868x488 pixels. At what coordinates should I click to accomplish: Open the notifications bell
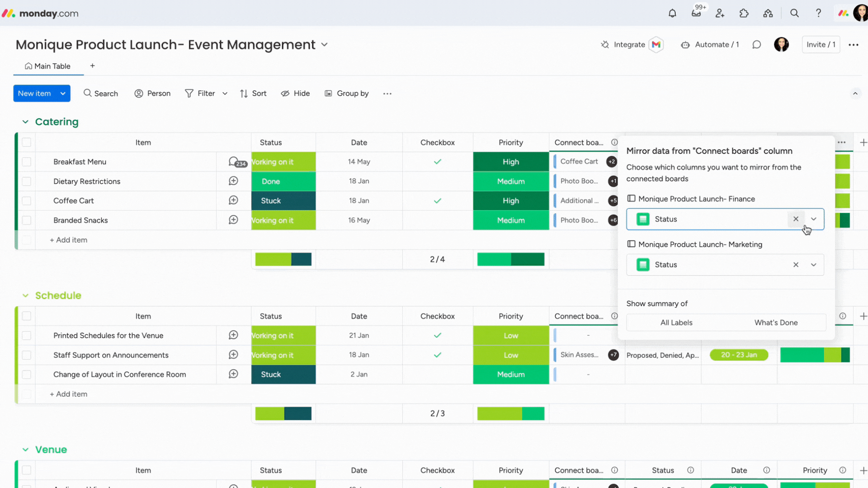[x=672, y=13]
